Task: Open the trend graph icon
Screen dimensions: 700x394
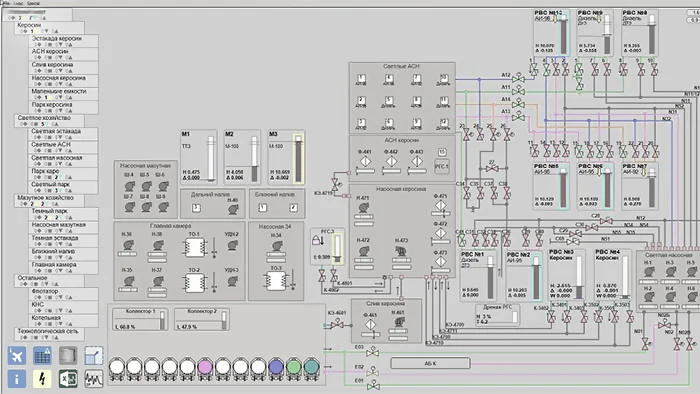Action: pos(94,379)
